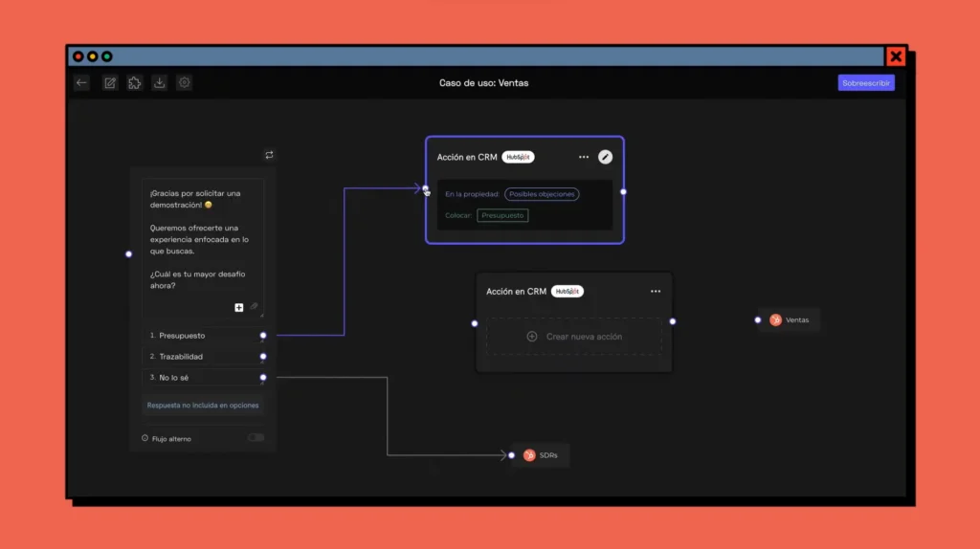Viewport: 980px width, 549px height.
Task: Click connector dot of Presupuesto option
Action: coord(263,336)
